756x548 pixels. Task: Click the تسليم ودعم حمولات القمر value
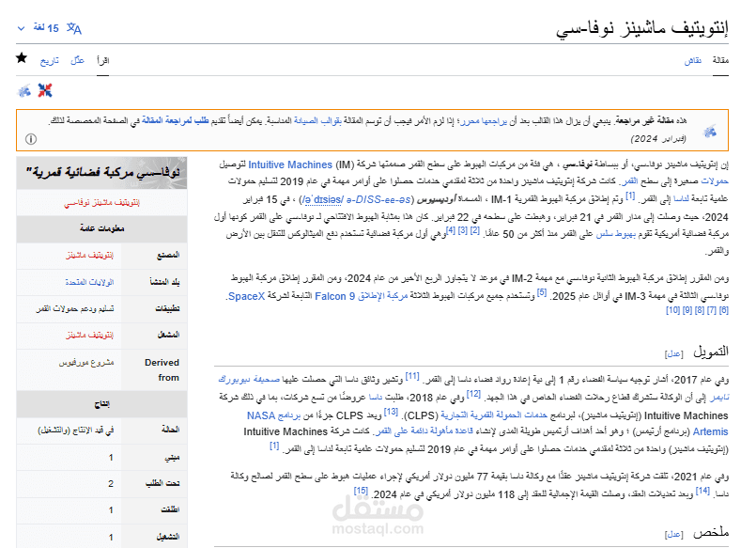pyautogui.click(x=75, y=308)
